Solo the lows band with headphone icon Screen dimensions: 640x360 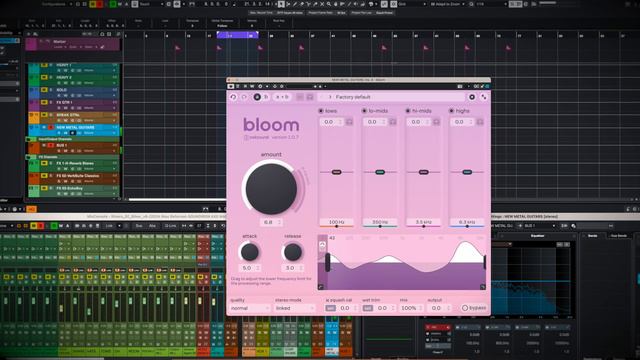coord(349,122)
